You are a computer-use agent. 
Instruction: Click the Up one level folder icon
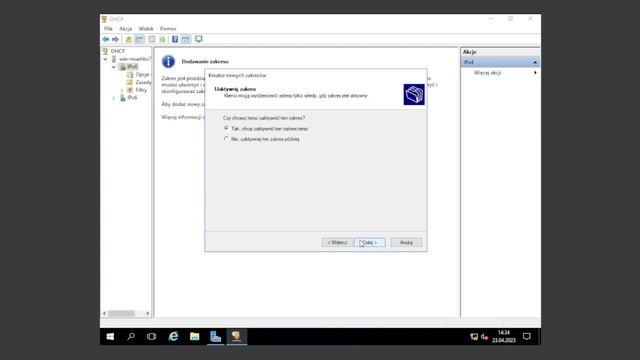[x=129, y=39]
